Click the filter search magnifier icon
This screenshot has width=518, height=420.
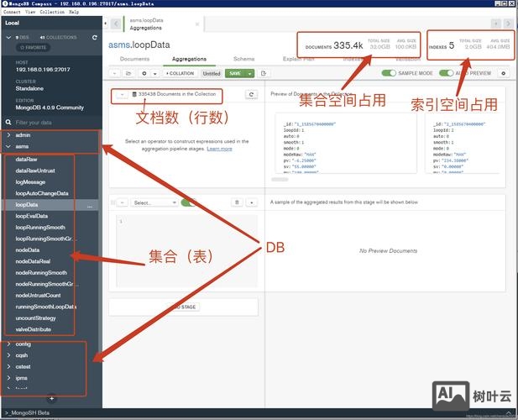(8, 123)
